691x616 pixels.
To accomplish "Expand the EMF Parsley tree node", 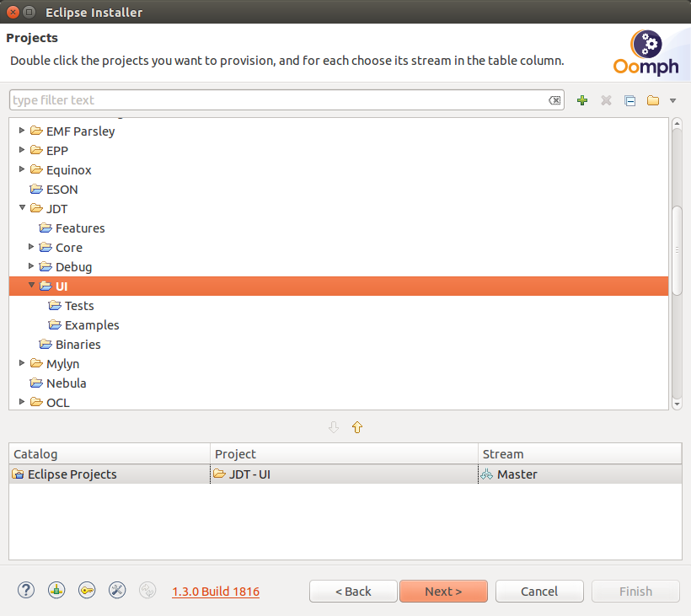I will (x=22, y=131).
